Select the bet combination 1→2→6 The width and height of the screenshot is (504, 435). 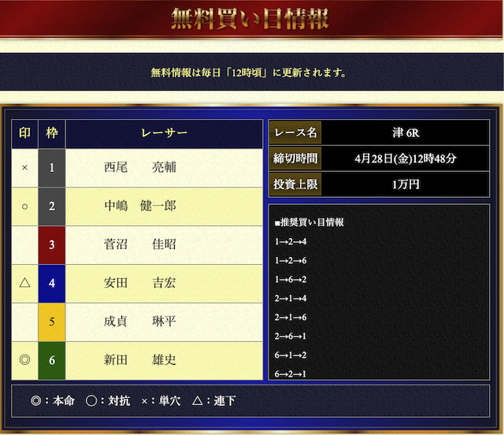coord(291,260)
